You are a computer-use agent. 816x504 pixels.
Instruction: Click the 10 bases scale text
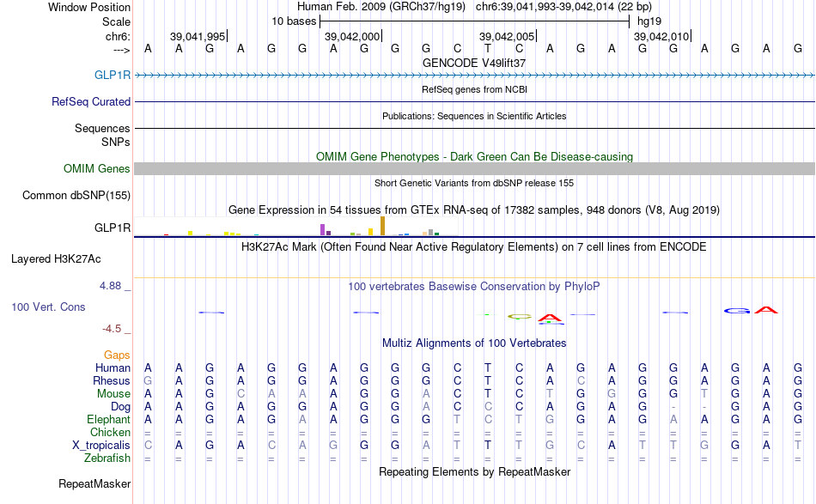coord(294,21)
